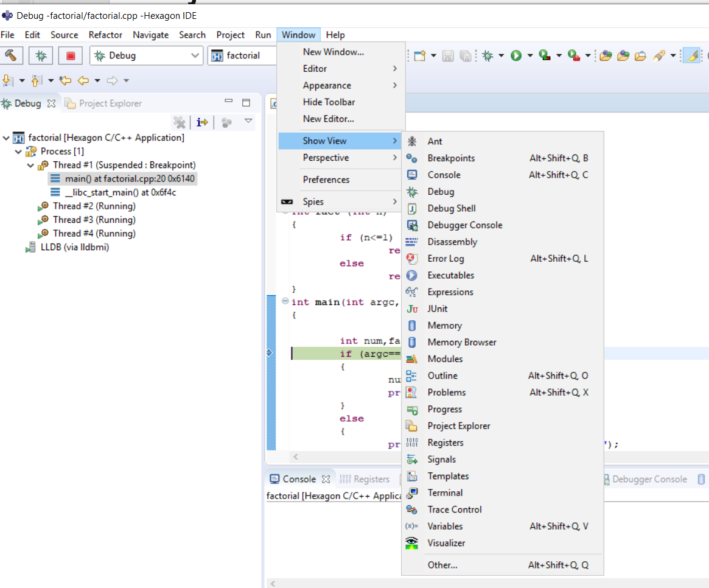Open the Run dropdown arrow next to green play
Screen dimensions: 709x588
(530, 55)
